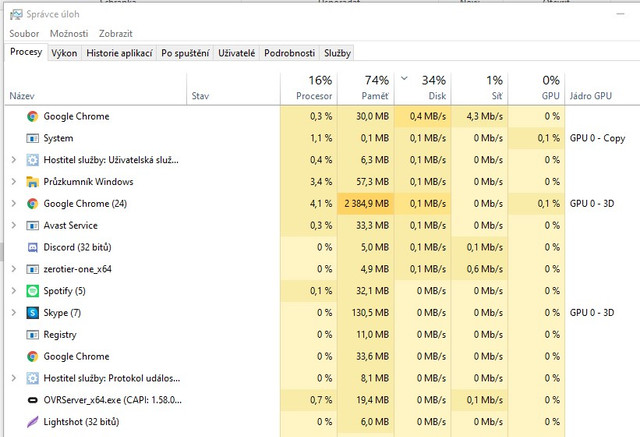Sort by the GPU column header
This screenshot has width=640, height=437.
536,89
